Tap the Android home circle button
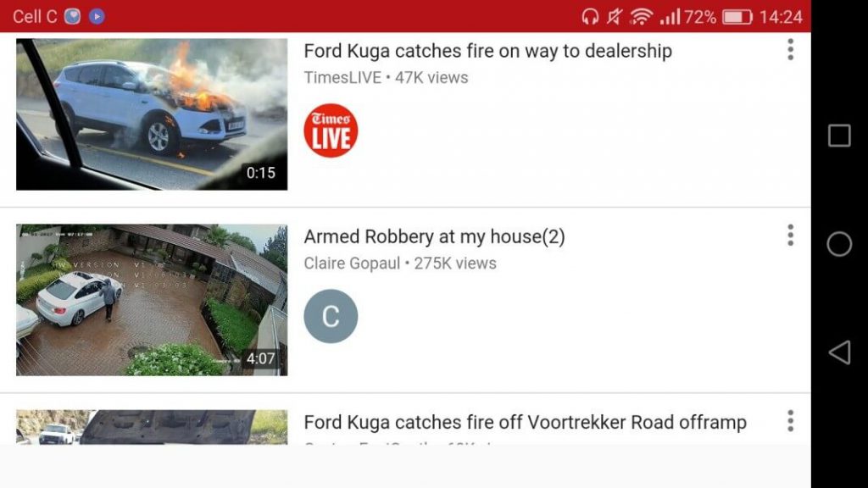Screen dimensions: 868x488 839,244
